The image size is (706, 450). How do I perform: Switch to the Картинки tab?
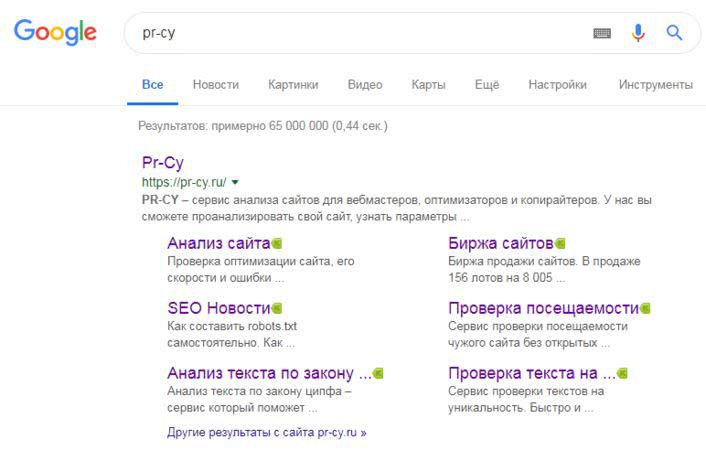(x=293, y=85)
